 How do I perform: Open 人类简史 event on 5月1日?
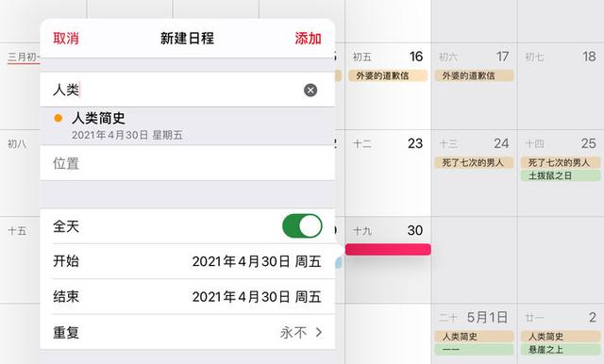[x=474, y=337]
